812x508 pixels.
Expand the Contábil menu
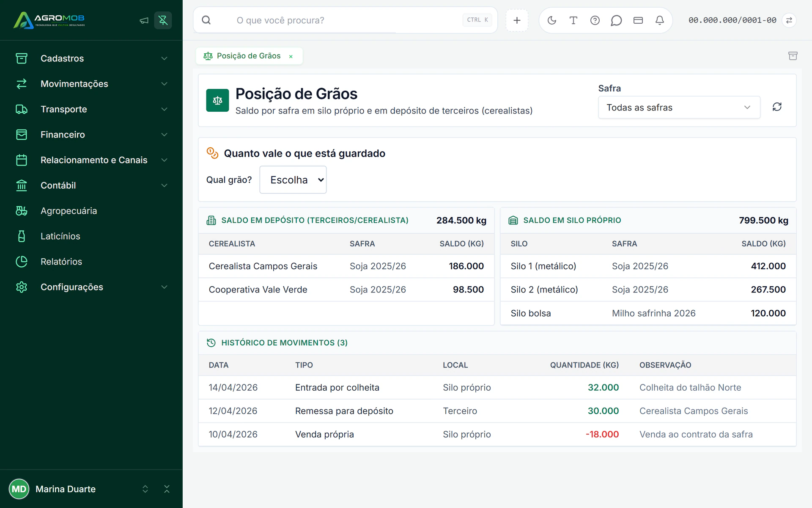[x=91, y=185]
